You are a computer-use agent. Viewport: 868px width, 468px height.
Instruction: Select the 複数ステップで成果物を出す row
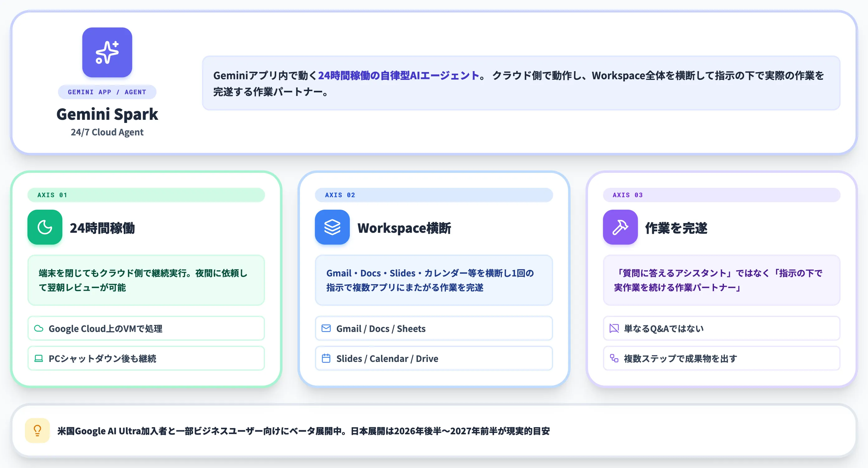tap(721, 358)
